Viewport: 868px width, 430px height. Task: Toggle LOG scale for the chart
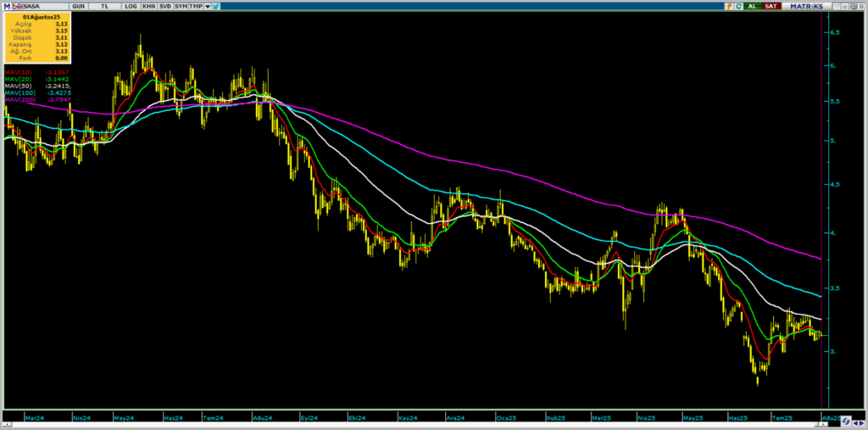tap(130, 6)
